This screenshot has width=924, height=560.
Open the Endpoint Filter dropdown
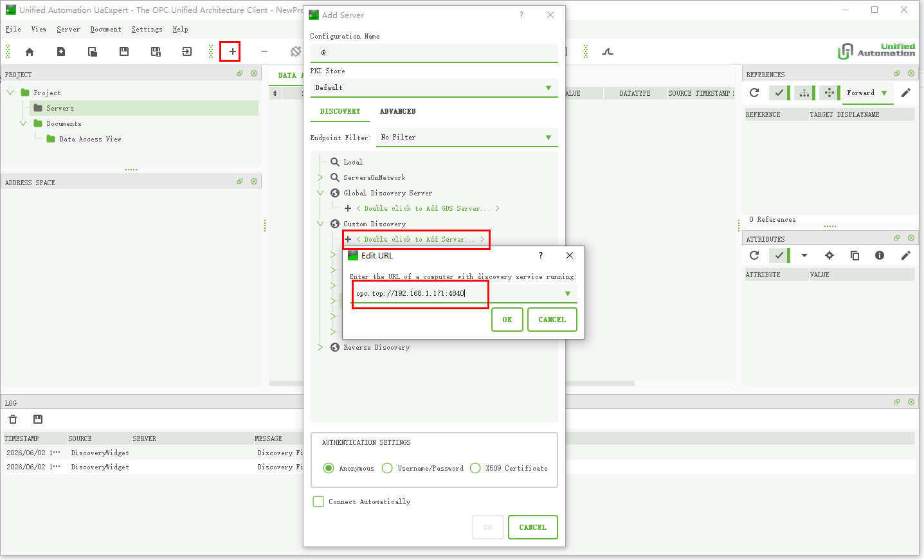pyautogui.click(x=467, y=138)
